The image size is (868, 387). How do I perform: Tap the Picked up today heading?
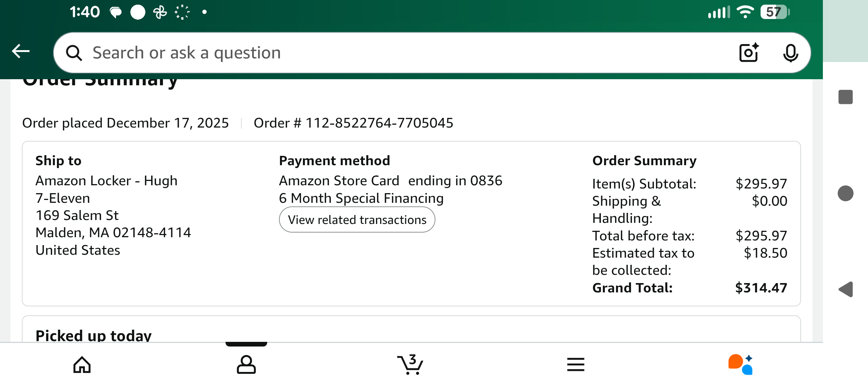[x=93, y=335]
